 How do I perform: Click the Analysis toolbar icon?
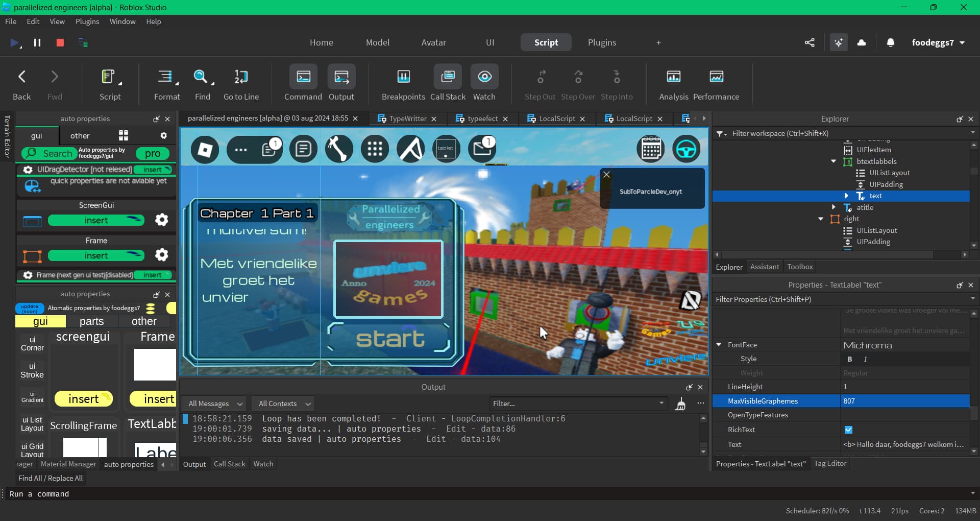pos(673,77)
